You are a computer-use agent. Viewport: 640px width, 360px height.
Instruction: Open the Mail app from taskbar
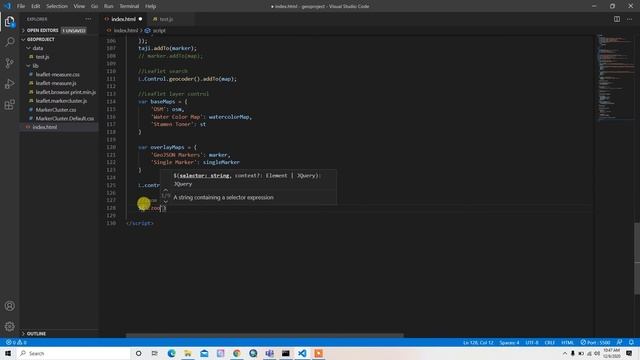click(204, 353)
